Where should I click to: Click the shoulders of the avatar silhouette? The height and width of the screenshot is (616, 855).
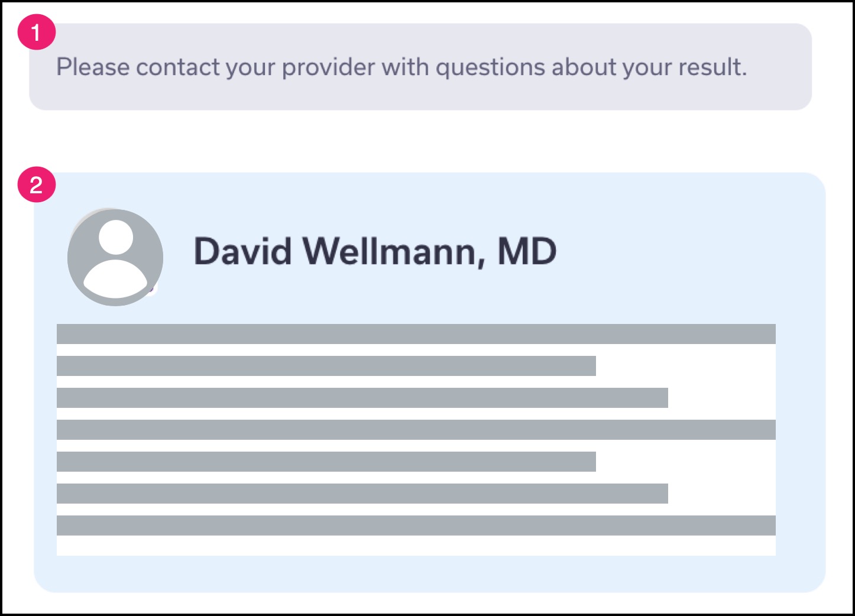point(115,278)
